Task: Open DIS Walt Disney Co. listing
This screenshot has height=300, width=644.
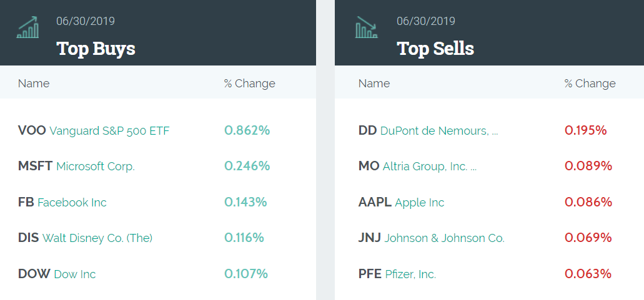Action: coord(85,238)
